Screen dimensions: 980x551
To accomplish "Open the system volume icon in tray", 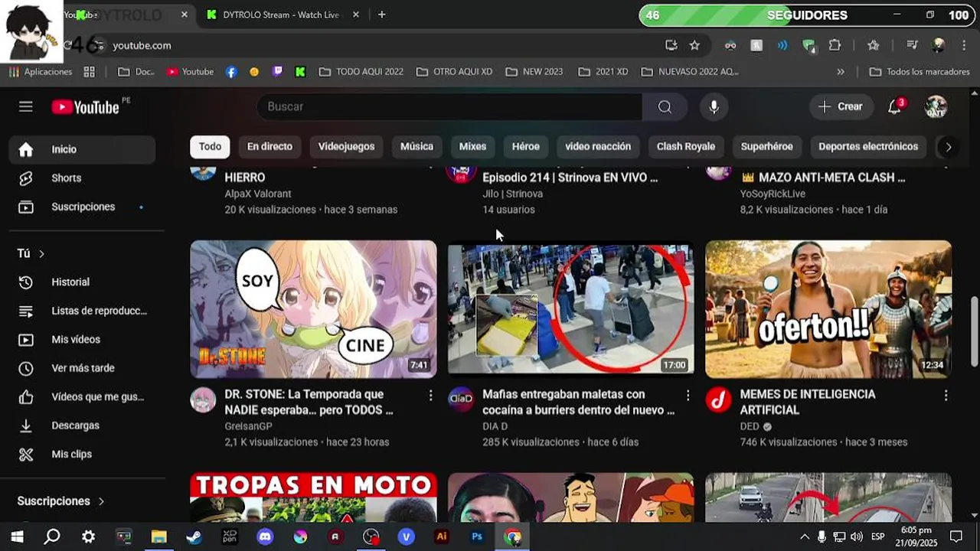I will tap(856, 537).
